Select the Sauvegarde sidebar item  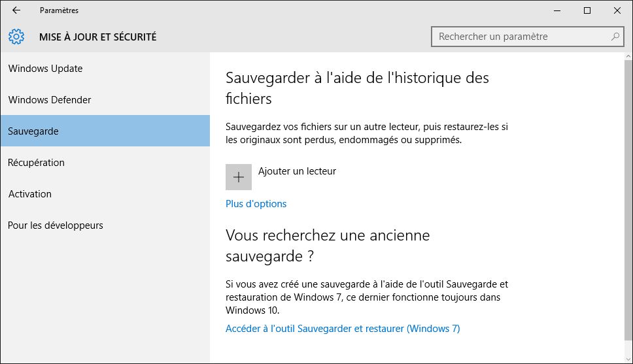[x=33, y=131]
